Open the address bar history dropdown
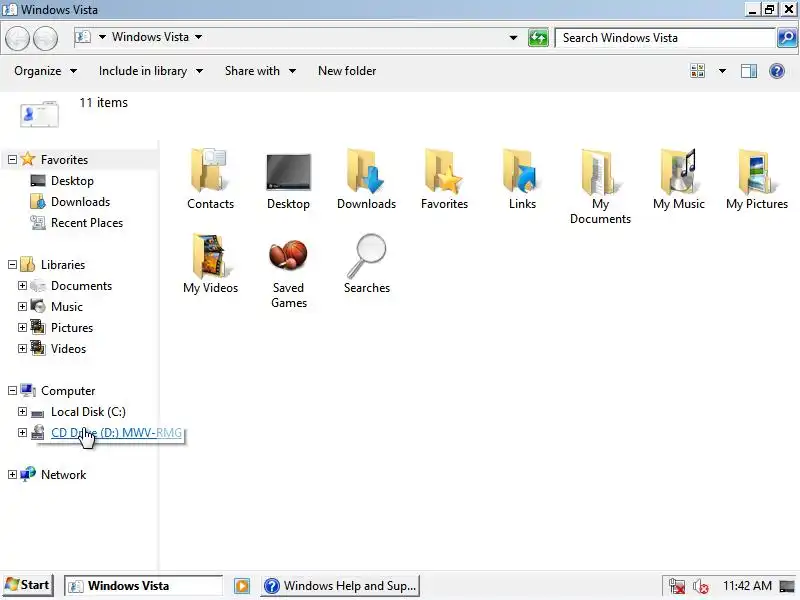Screen dimensions: 800x600 click(x=513, y=38)
